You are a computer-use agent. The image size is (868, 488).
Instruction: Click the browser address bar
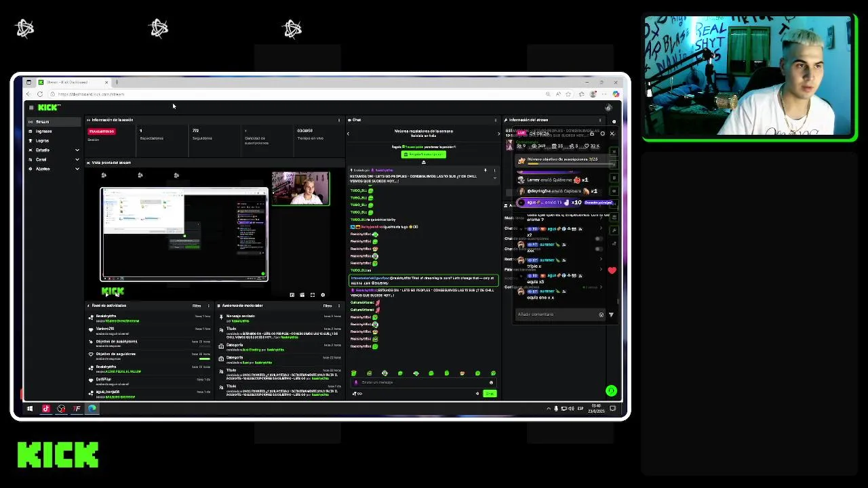[298, 94]
